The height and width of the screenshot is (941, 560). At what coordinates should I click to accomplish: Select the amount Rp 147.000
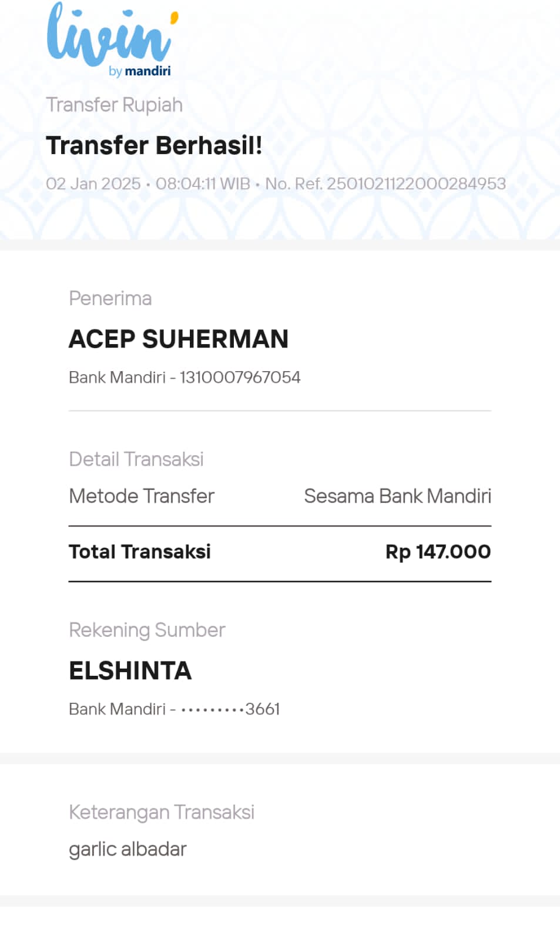click(x=438, y=552)
